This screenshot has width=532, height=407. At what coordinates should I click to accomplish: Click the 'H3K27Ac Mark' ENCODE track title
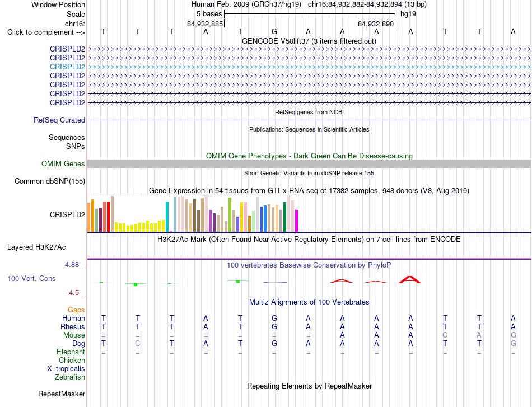tap(309, 240)
